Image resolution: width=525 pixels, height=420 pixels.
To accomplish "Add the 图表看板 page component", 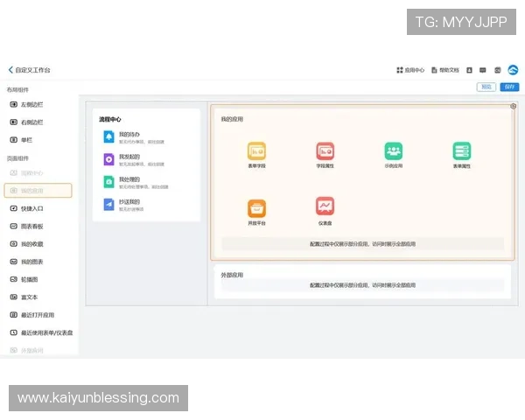I will [27, 226].
